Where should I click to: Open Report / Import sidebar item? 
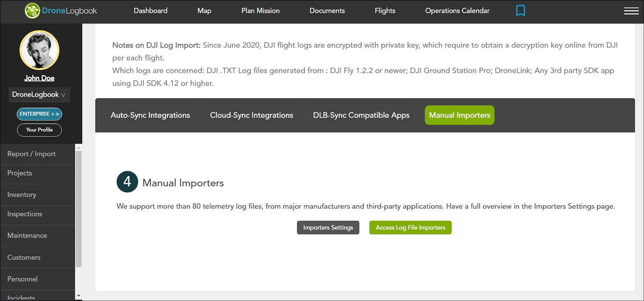[37, 154]
